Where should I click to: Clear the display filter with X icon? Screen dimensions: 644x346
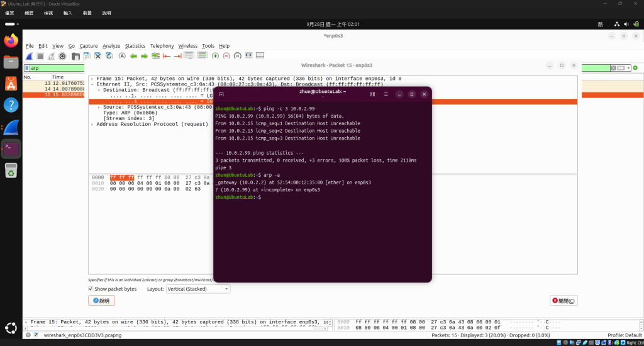click(x=613, y=68)
